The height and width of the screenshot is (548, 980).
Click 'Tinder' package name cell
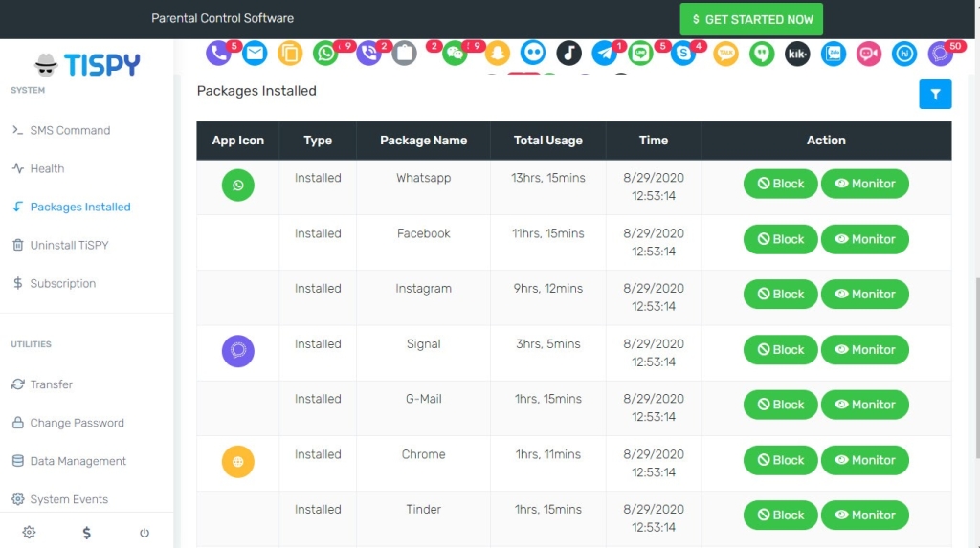(424, 509)
